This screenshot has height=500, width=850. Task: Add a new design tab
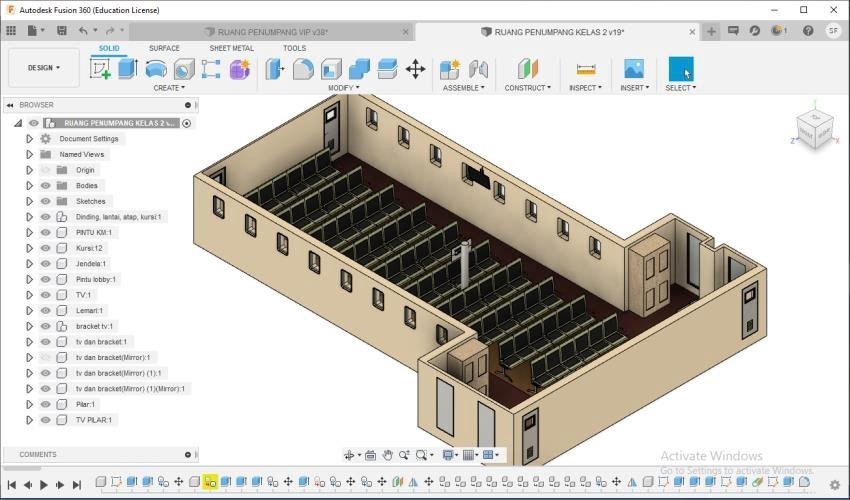coord(711,32)
